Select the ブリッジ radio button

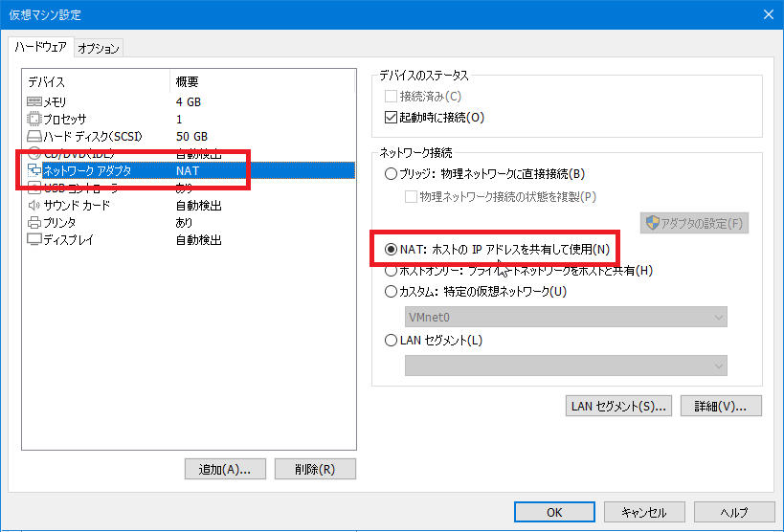click(x=391, y=174)
